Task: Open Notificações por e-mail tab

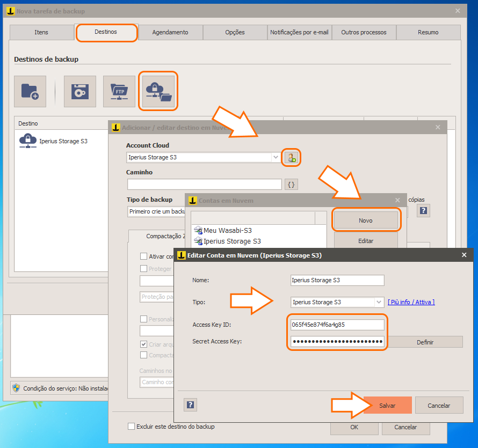Action: (299, 32)
